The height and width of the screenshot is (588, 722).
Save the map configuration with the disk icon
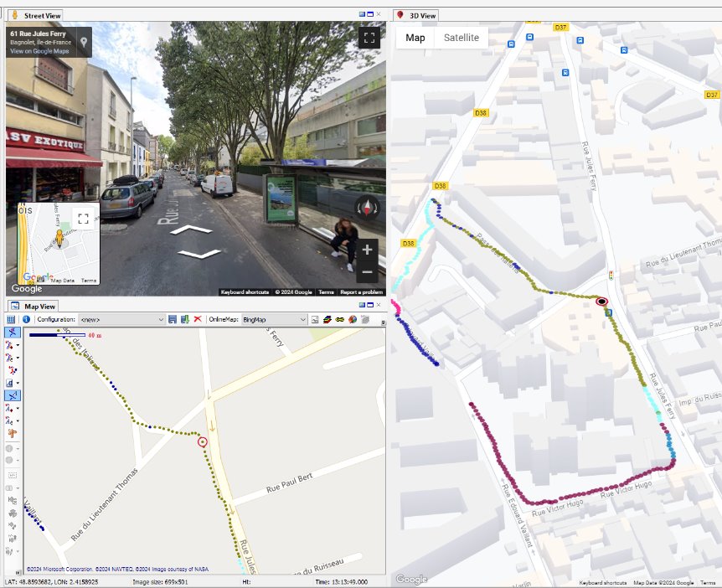click(173, 320)
